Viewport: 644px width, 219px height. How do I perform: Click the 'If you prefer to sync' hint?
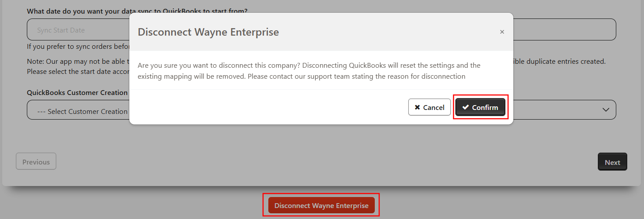click(x=77, y=46)
